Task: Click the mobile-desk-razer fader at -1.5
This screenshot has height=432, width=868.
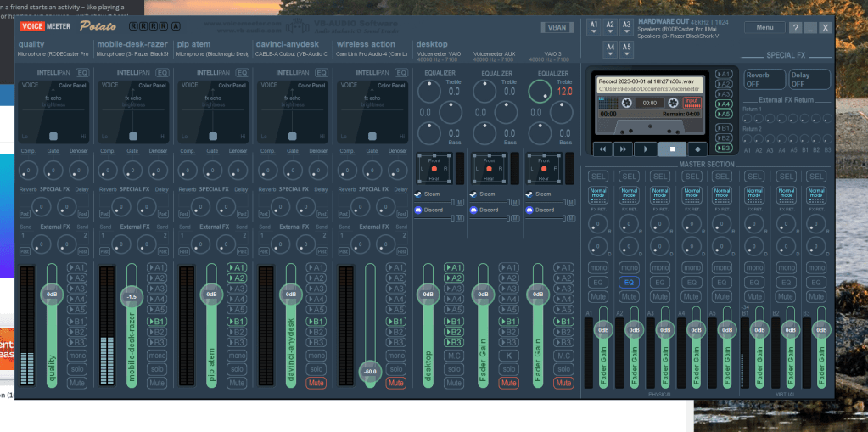Action: coord(132,297)
